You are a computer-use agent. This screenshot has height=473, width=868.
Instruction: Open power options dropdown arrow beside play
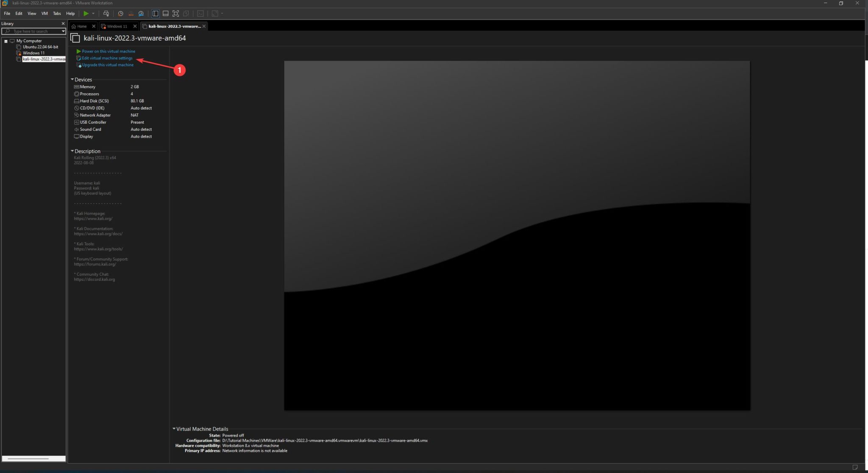(93, 14)
